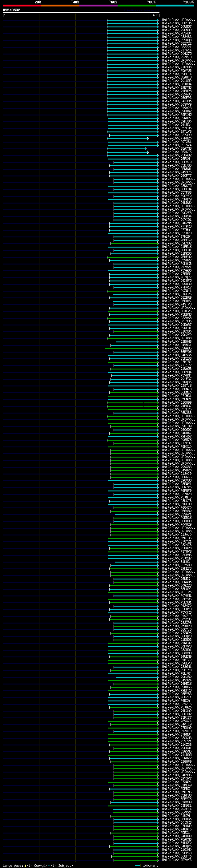Select the UniRef100_A0ZW41 label
Viewport: 197px width, 868px height.
click(x=176, y=290)
